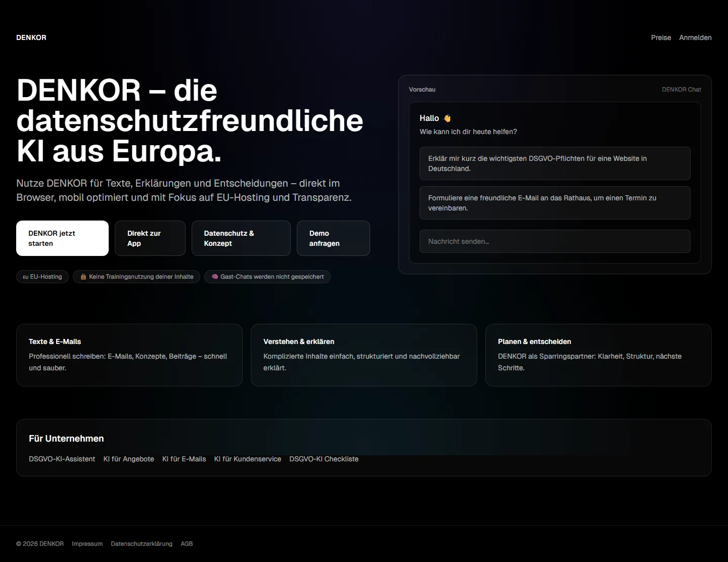Click the Texte & E-Mails card heading
Viewport: 728px width, 562px height.
tap(55, 341)
